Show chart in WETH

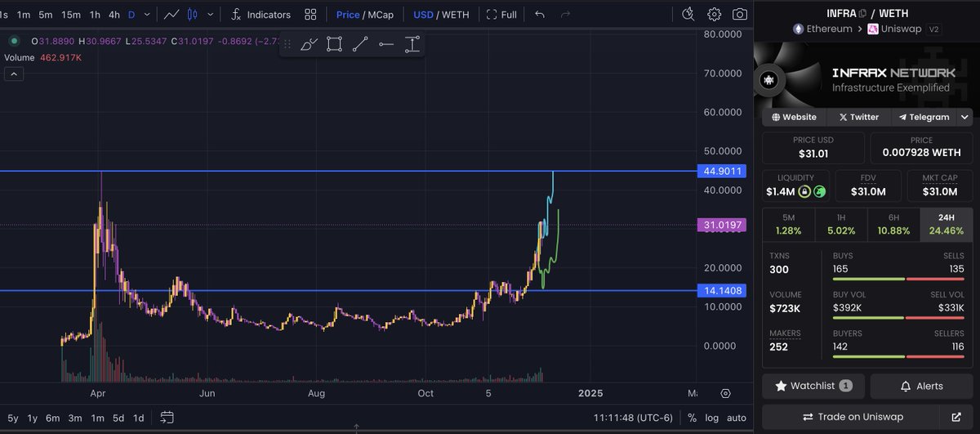457,15
